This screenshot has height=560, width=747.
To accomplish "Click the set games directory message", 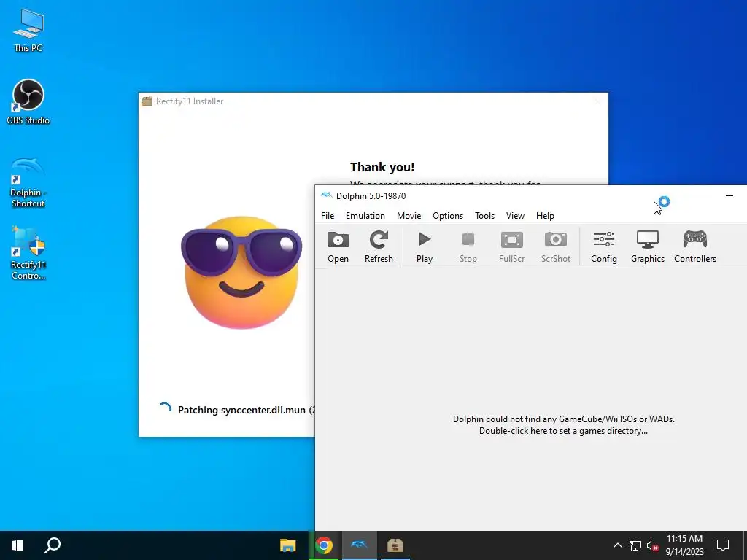I will tap(564, 425).
